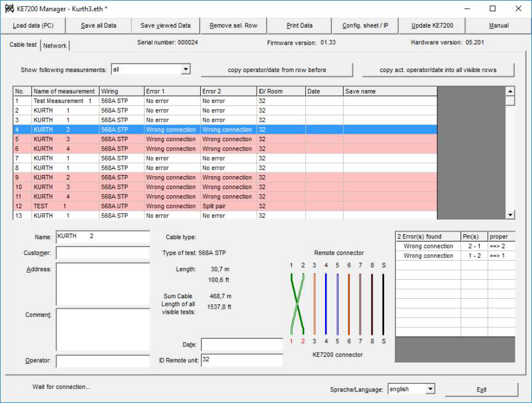Select measurement row number 8
The height and width of the screenshot is (403, 532).
pyautogui.click(x=225, y=168)
